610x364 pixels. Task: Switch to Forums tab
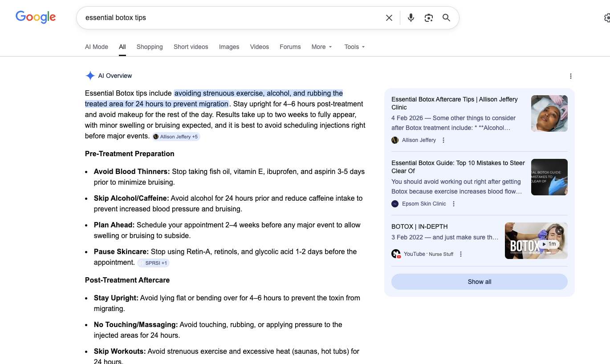point(290,47)
